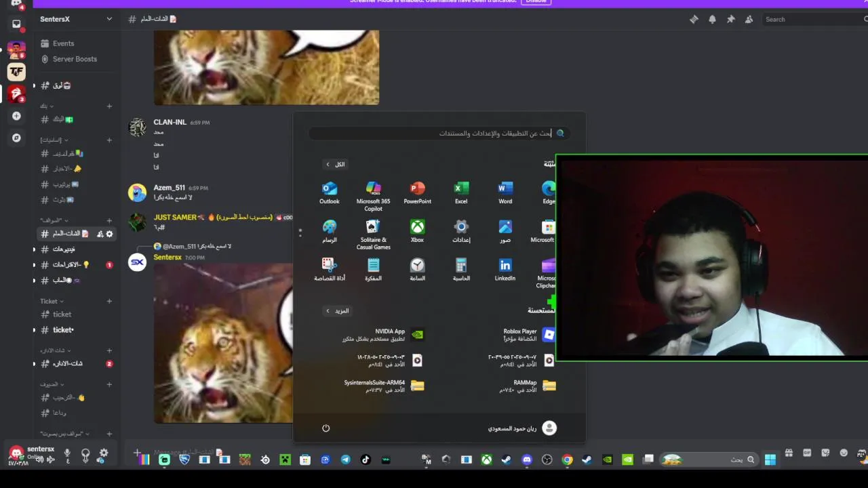Open LinkedIn app in Start menu
Viewport: 868px width, 488px height.
(505, 269)
